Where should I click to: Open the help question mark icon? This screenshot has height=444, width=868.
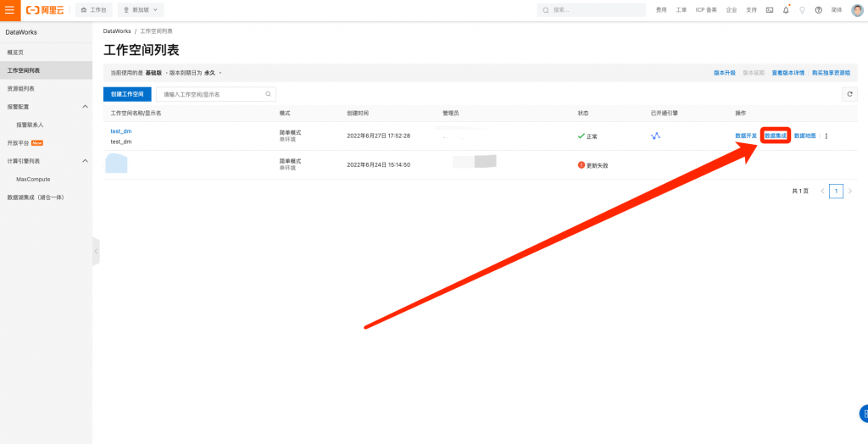coord(819,10)
